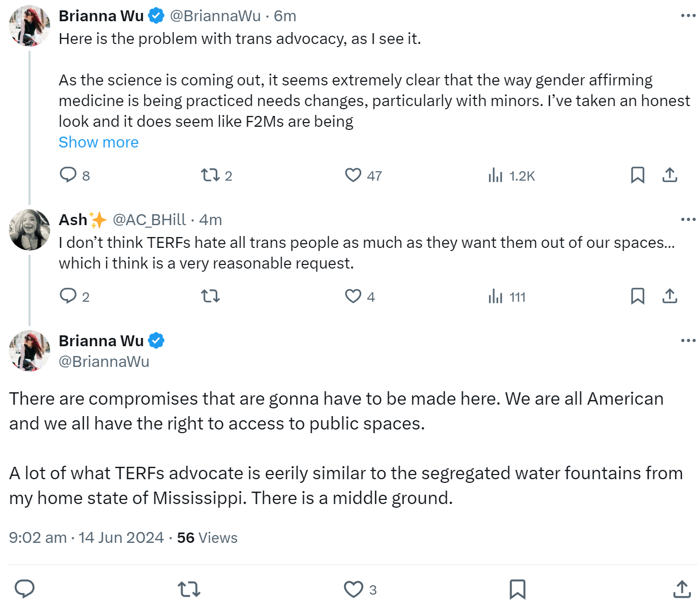The width and height of the screenshot is (700, 606).
Task: Expand the tweet with Show more
Action: point(98,142)
